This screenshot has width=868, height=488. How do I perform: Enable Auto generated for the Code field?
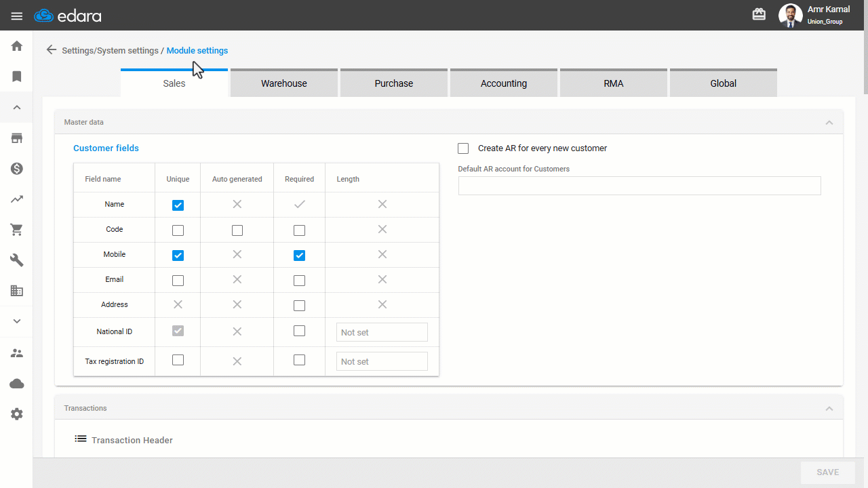point(237,230)
